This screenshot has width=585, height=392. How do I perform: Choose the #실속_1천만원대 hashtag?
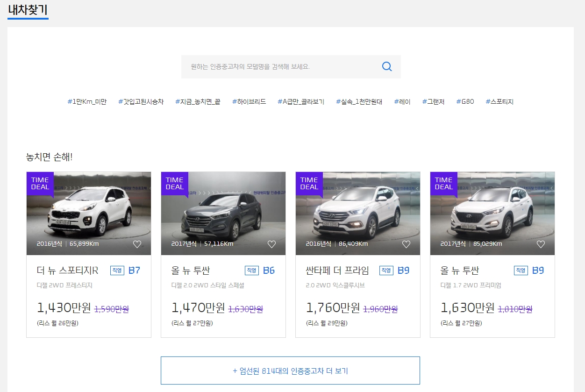(x=359, y=101)
